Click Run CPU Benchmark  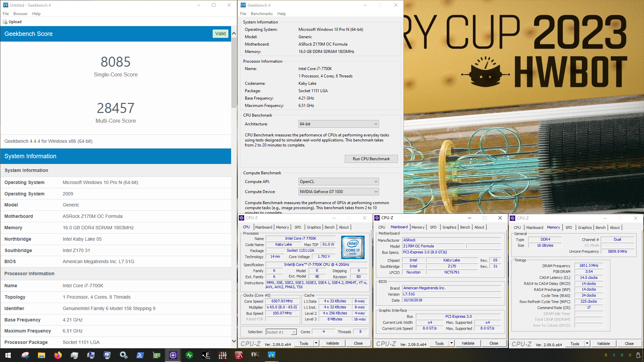pos(371,159)
